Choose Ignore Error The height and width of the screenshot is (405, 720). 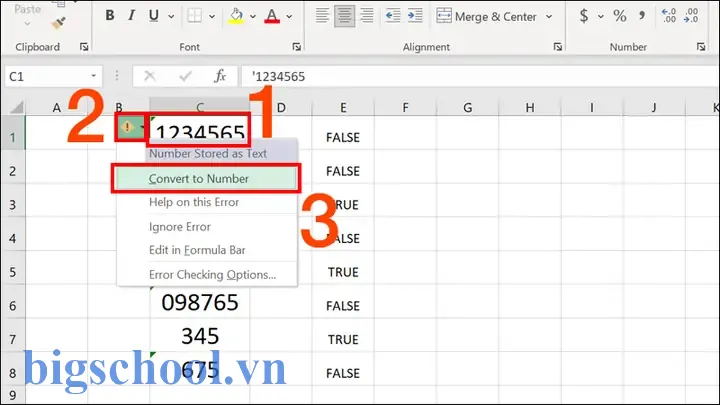pyautogui.click(x=206, y=227)
